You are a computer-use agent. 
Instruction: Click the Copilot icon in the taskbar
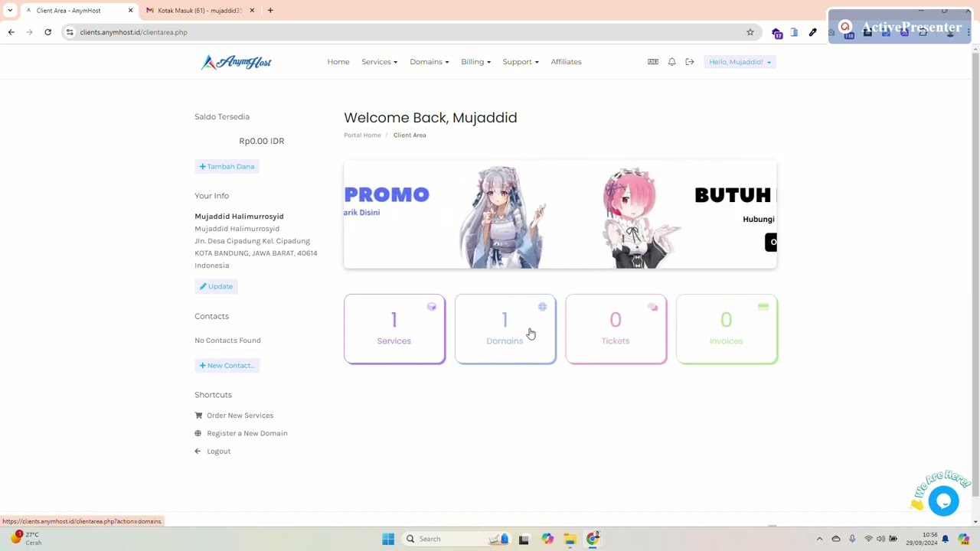point(547,539)
